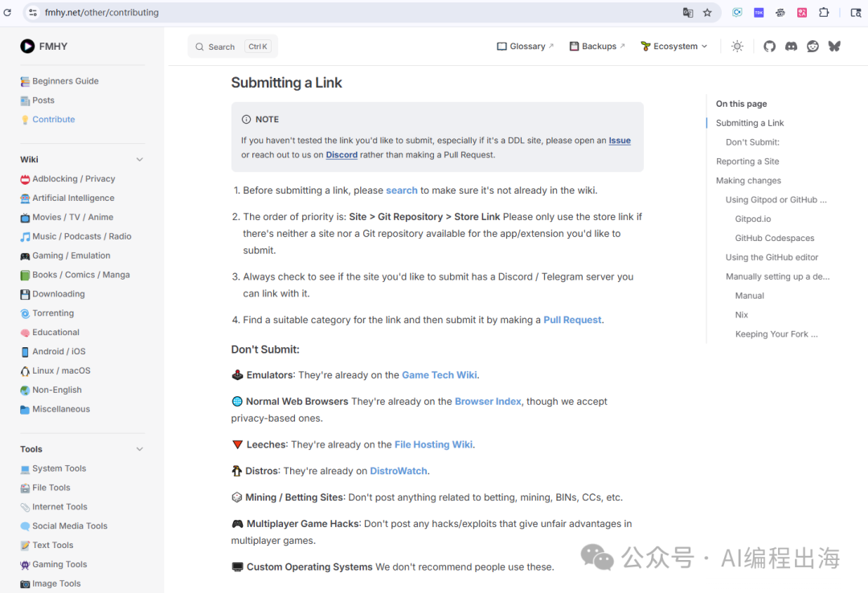Toggle the light/dark theme sun button
The image size is (868, 593).
coord(737,47)
